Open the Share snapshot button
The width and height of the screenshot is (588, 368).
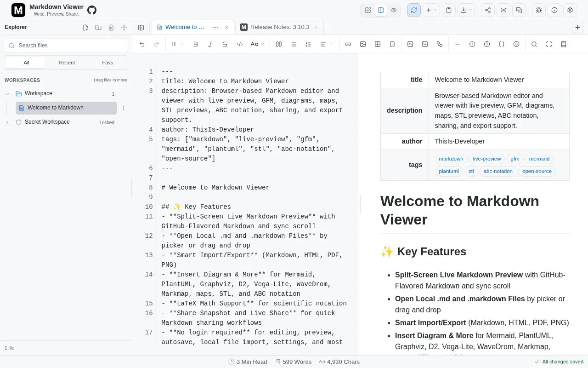(x=488, y=10)
